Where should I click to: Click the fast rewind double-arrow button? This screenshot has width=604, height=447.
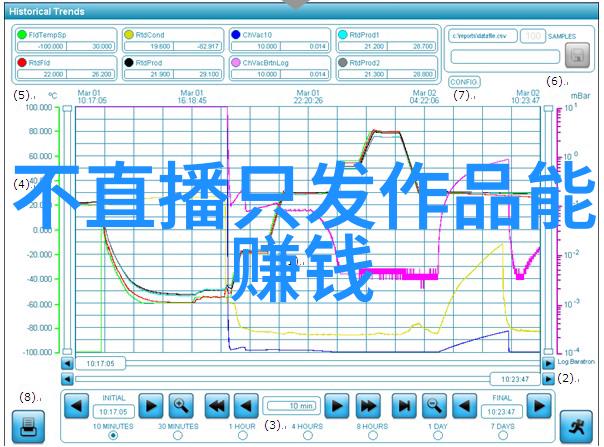(217, 406)
